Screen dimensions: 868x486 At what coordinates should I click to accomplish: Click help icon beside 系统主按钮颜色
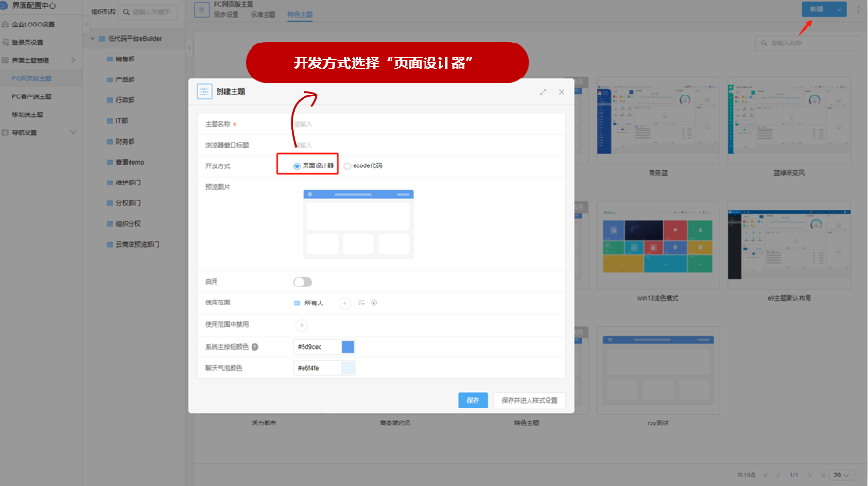click(x=254, y=347)
